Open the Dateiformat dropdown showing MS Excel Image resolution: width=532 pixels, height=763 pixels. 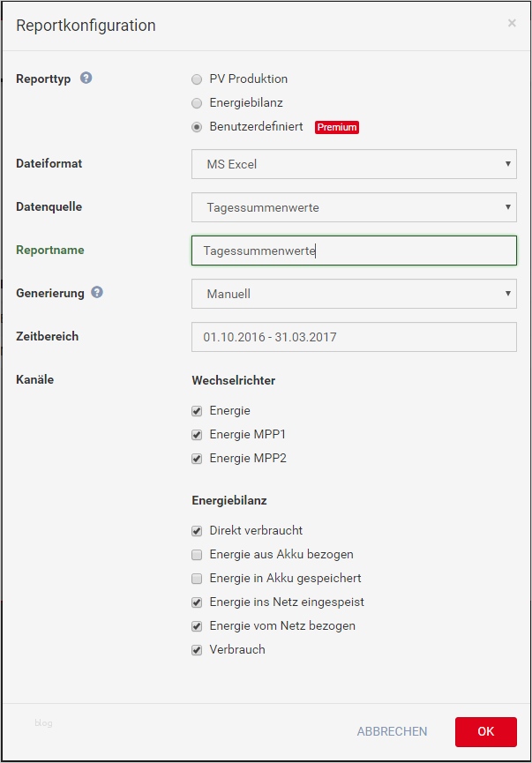click(x=353, y=164)
